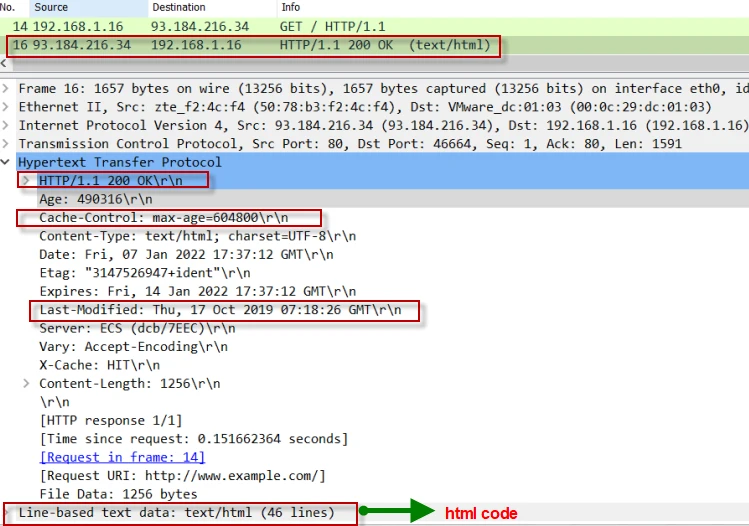Expand the Frame 16 tree row
This screenshot has height=526, width=749.
[8, 89]
